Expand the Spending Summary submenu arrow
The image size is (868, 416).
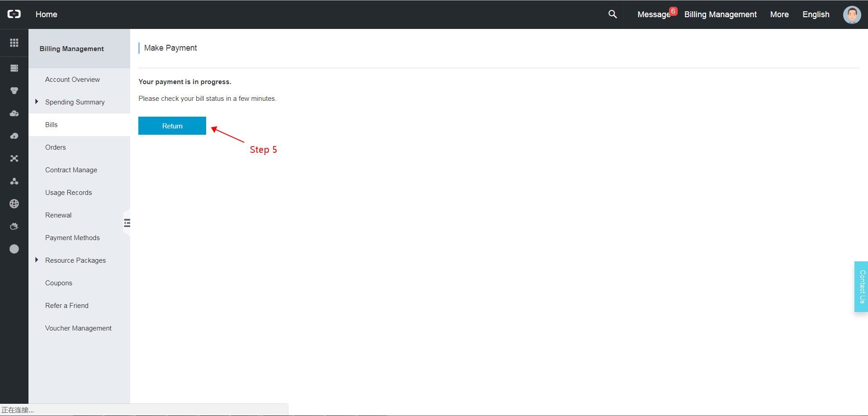click(x=37, y=102)
